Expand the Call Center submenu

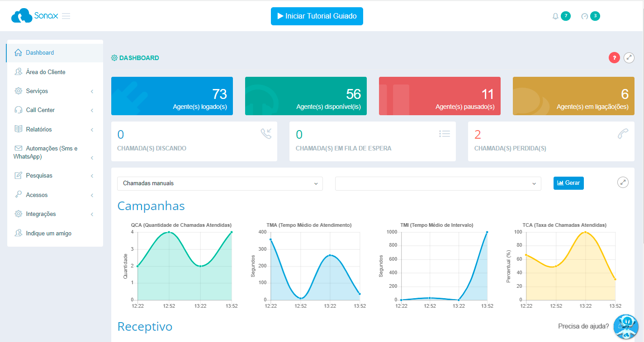click(55, 110)
